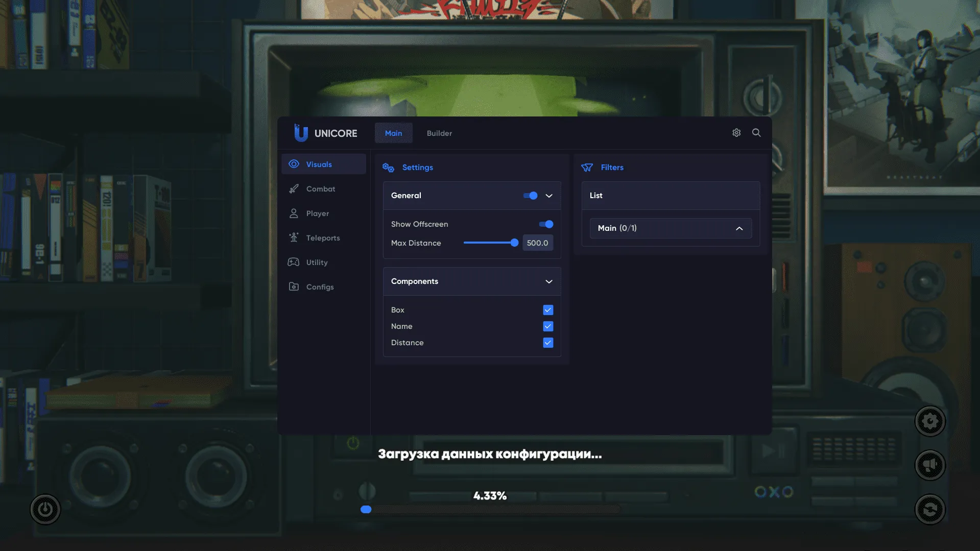
Task: Uncheck the Box component checkbox
Action: (x=548, y=310)
